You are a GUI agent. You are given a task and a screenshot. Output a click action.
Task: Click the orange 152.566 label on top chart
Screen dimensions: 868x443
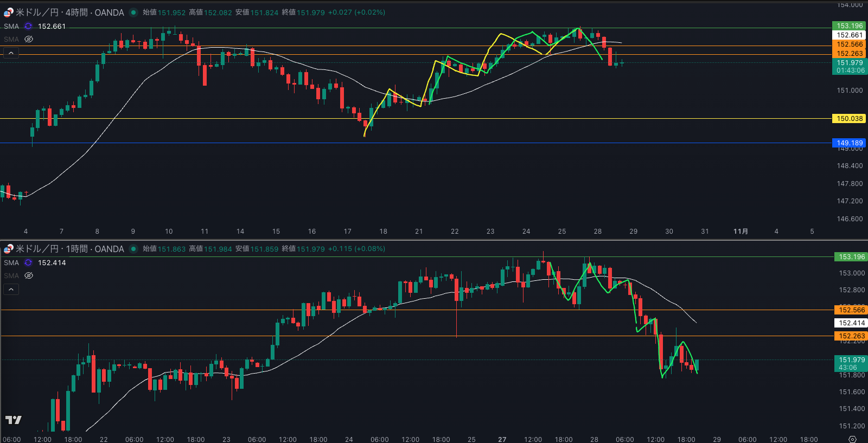click(849, 44)
